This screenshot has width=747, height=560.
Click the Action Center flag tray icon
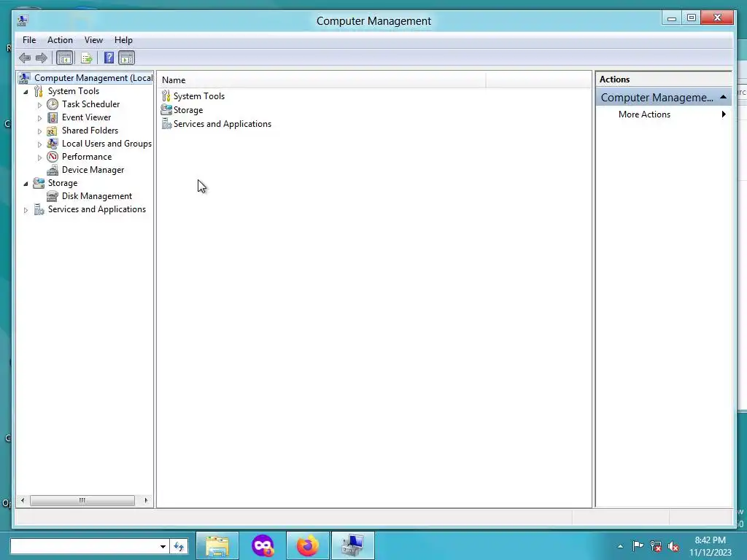pos(638,546)
